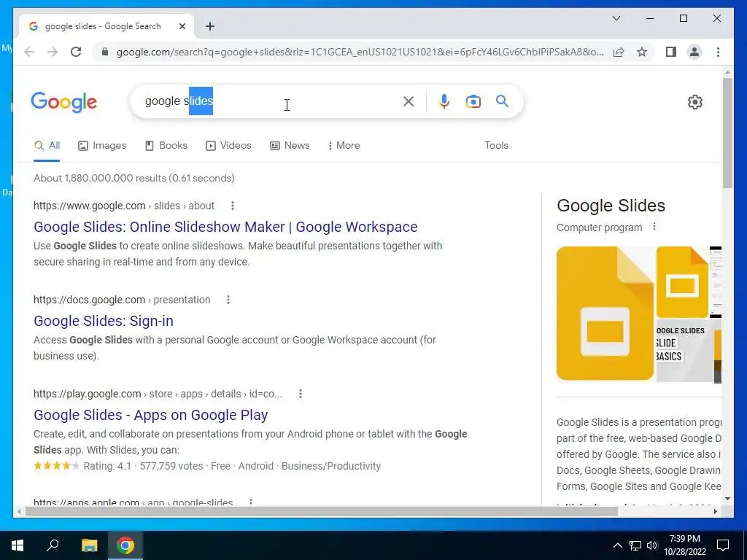This screenshot has width=747, height=560.
Task: Open File Explorer from taskbar
Action: pyautogui.click(x=89, y=545)
